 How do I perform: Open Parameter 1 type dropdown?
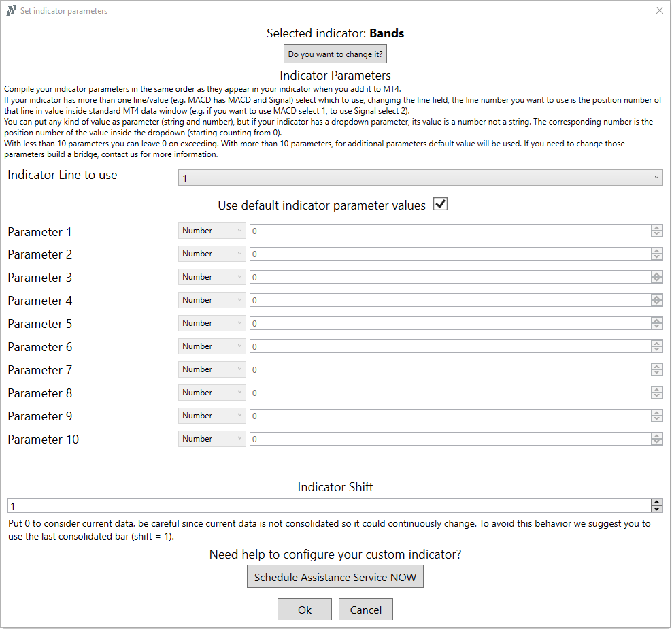[212, 231]
